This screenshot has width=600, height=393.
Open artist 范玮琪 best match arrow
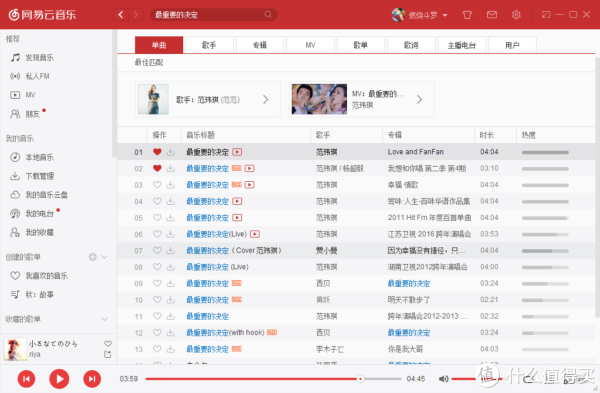click(266, 99)
